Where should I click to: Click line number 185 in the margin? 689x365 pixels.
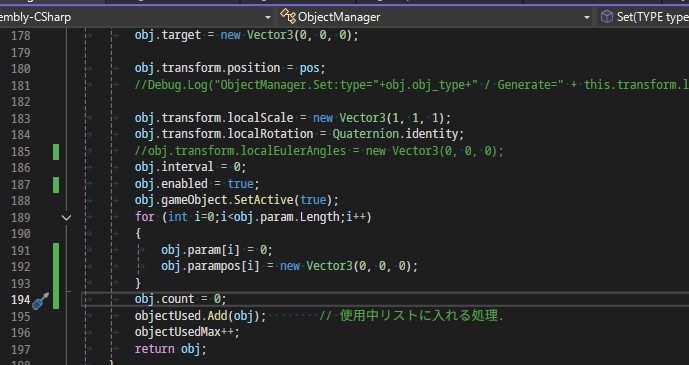tap(21, 152)
